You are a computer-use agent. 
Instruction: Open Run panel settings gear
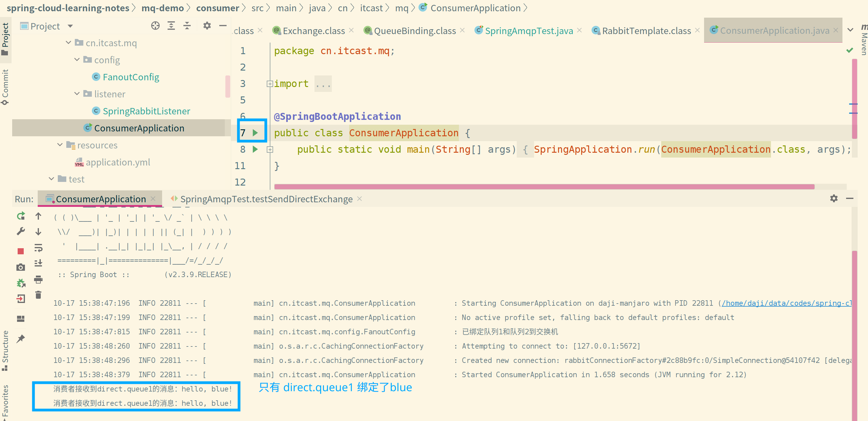point(834,199)
